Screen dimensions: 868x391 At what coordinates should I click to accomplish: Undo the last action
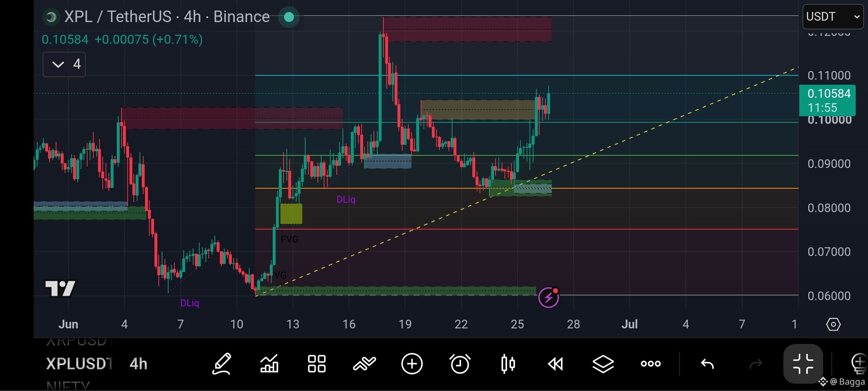point(707,363)
